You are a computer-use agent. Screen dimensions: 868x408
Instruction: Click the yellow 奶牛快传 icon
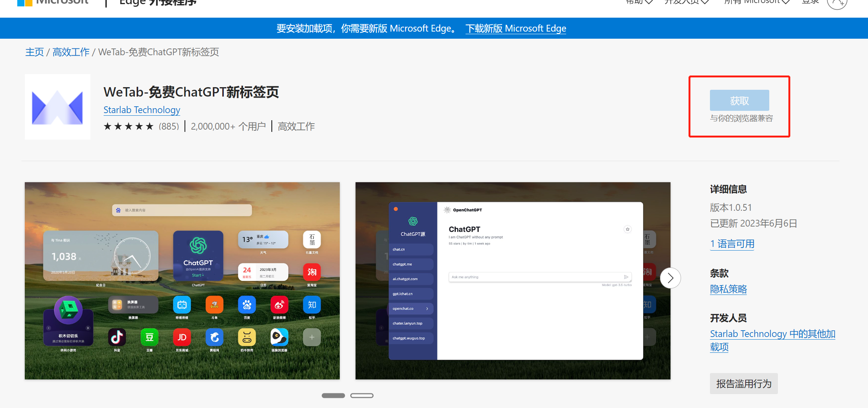[x=247, y=337]
